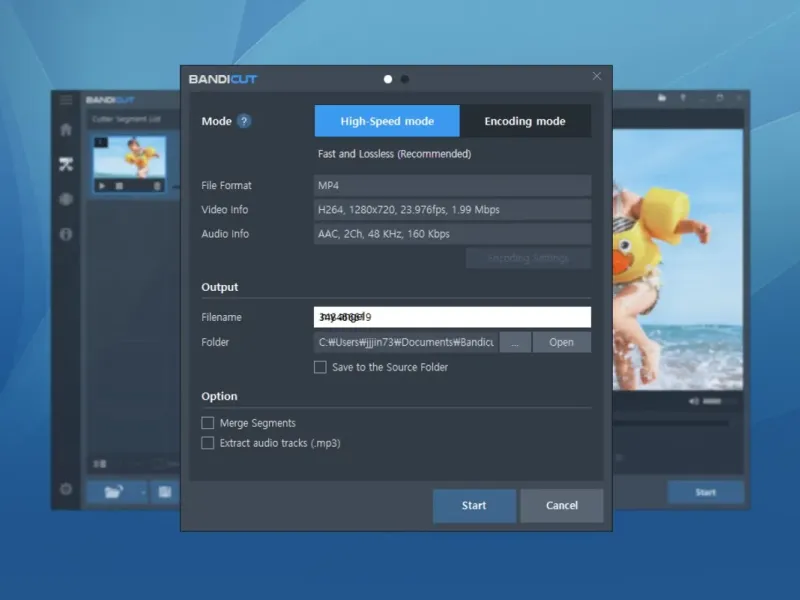Click the video preview in the main window
Viewport: 800px width, 600px height.
click(x=678, y=260)
